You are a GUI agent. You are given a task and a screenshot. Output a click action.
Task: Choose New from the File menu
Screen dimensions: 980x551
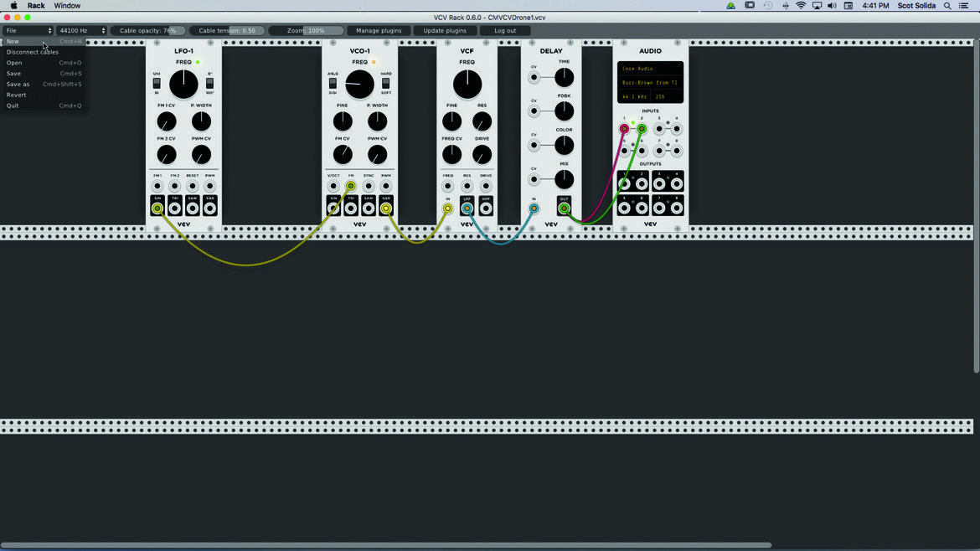[44, 41]
